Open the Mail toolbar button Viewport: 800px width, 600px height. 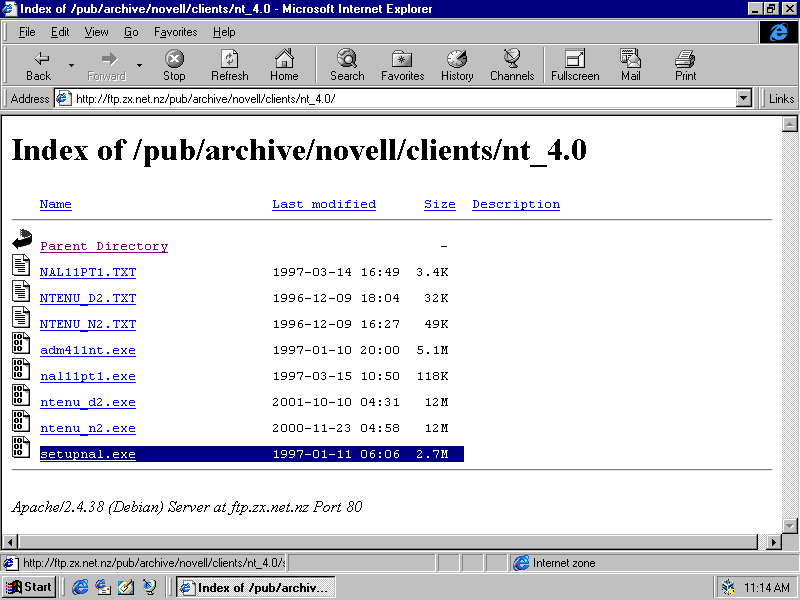tap(631, 65)
